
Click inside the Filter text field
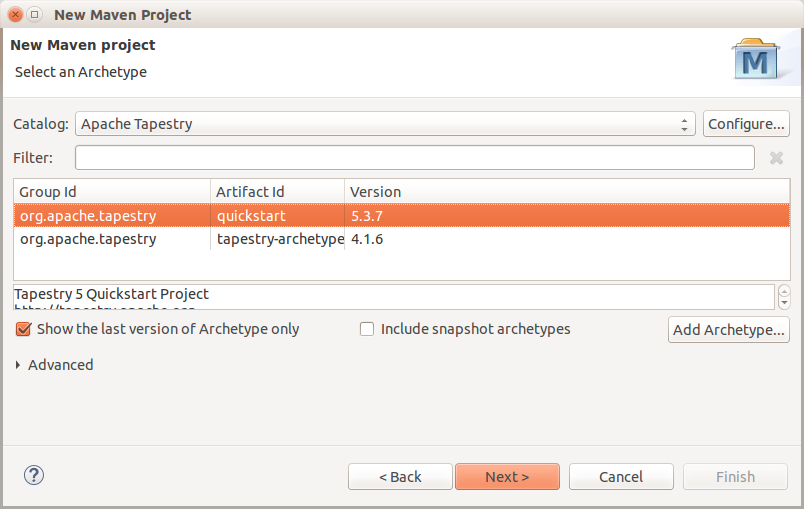[414, 158]
